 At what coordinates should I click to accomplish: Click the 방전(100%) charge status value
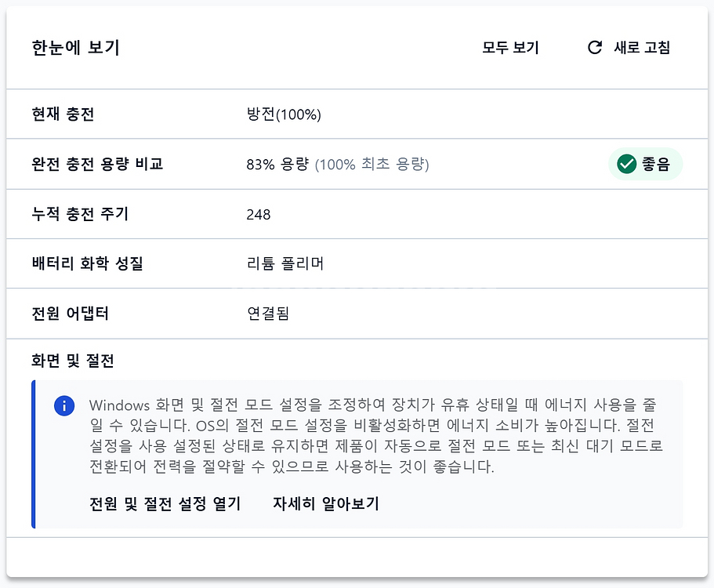[284, 114]
